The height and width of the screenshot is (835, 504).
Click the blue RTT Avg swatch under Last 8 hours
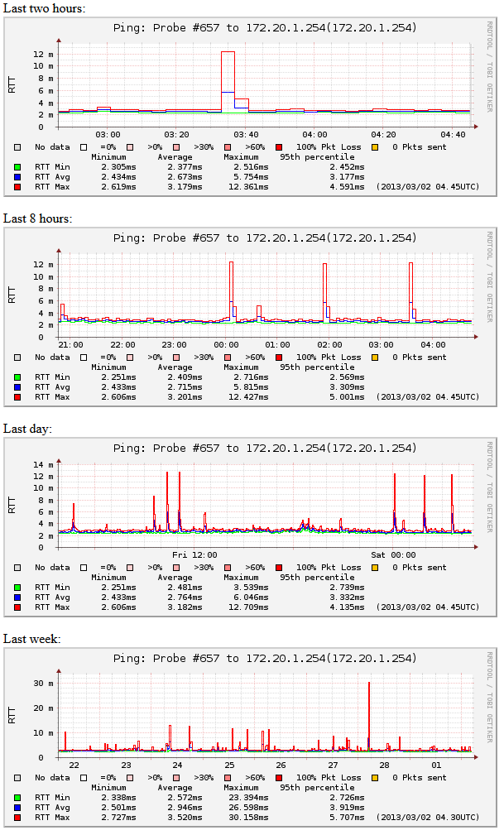pos(17,386)
